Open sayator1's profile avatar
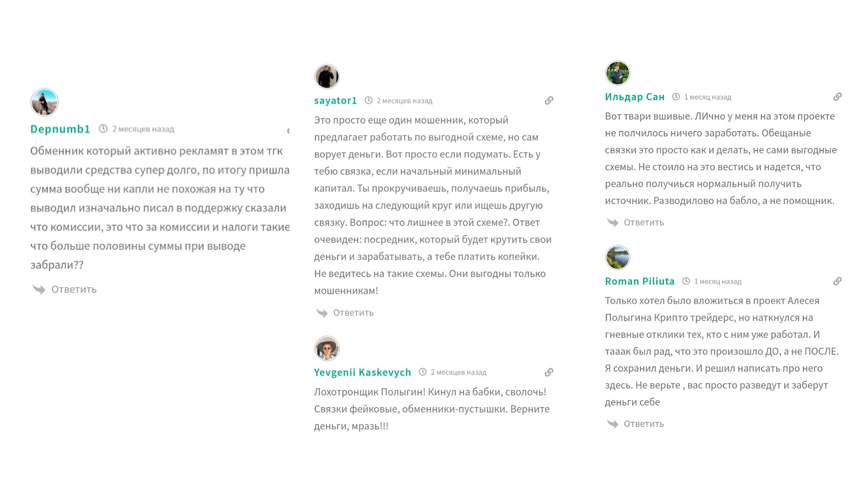Viewport: 868px width, 488px height. click(x=327, y=76)
